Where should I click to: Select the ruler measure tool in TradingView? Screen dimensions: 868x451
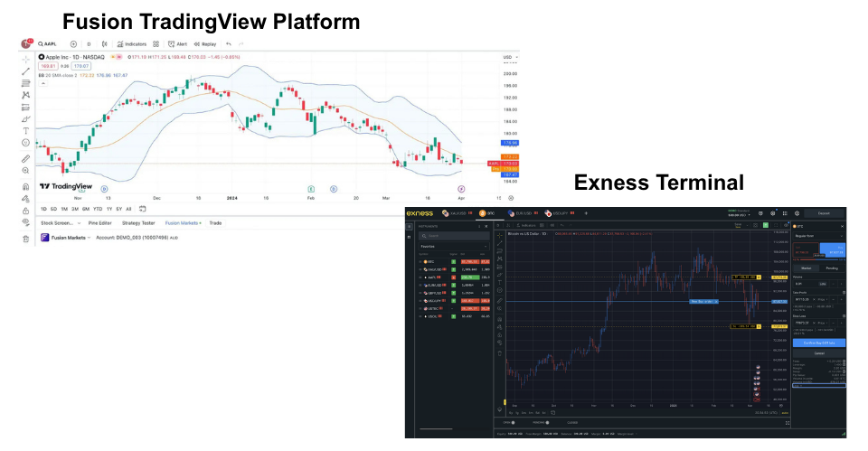(25, 159)
